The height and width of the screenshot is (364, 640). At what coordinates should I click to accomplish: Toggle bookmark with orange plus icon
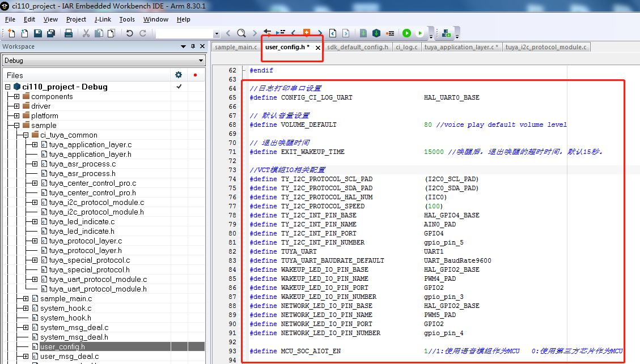coord(307,33)
